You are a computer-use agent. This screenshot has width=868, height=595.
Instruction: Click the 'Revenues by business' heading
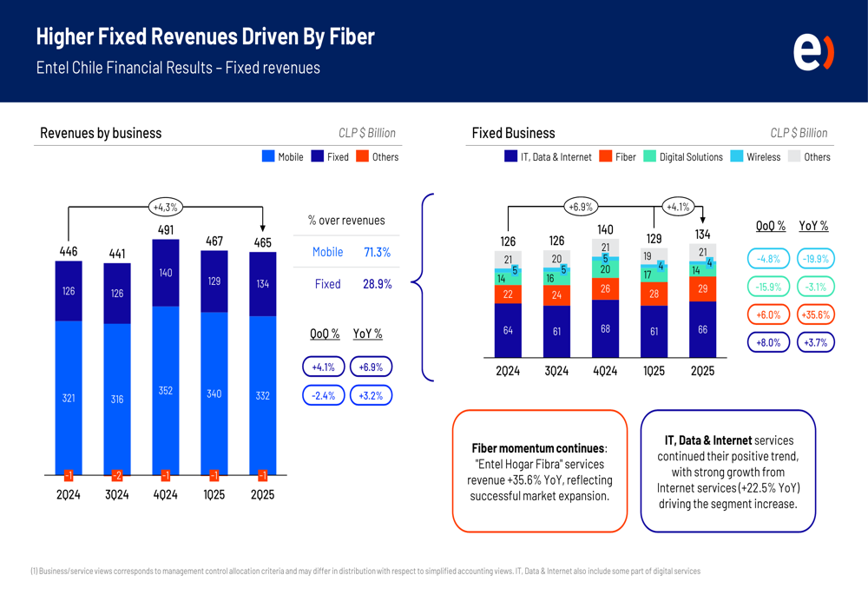pos(101,133)
